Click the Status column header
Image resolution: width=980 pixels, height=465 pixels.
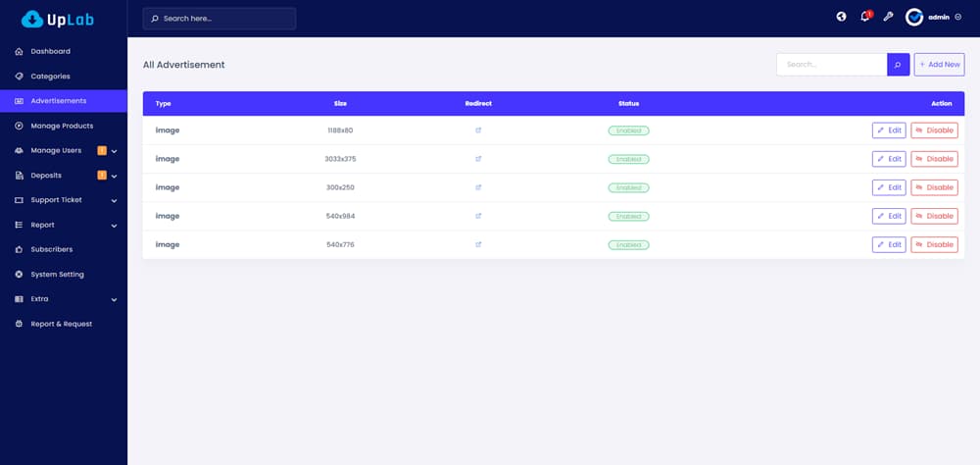coord(629,104)
